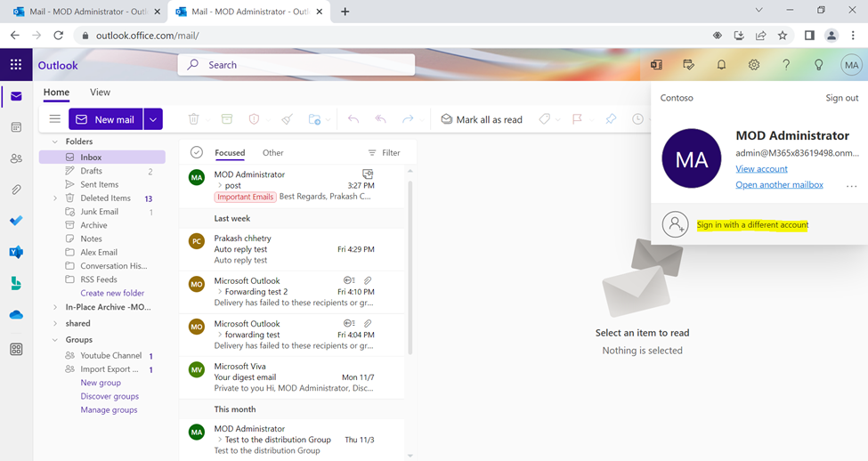868x461 pixels.
Task: Open People in the left rail
Action: point(16,158)
